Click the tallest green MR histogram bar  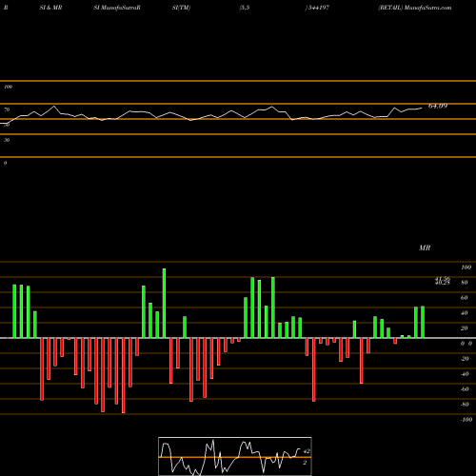[164, 303]
